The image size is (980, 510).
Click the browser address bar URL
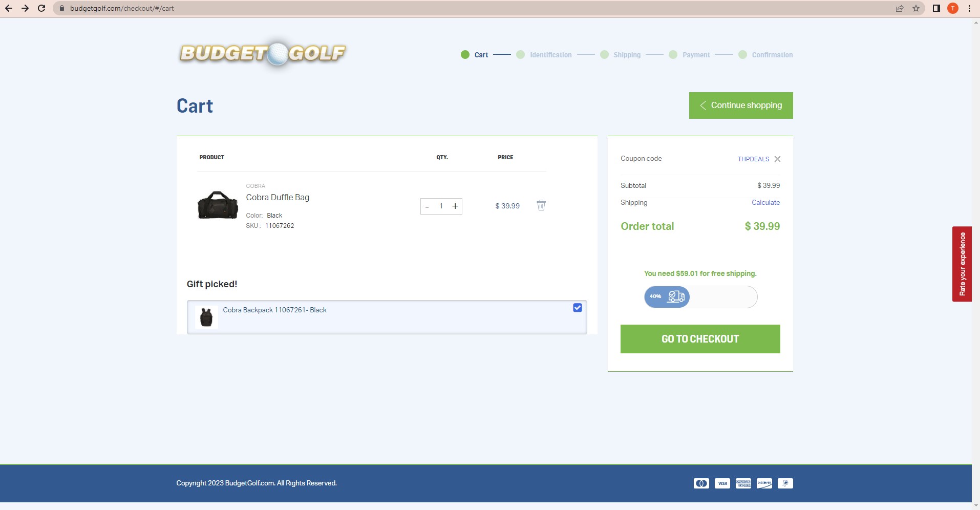tap(122, 8)
